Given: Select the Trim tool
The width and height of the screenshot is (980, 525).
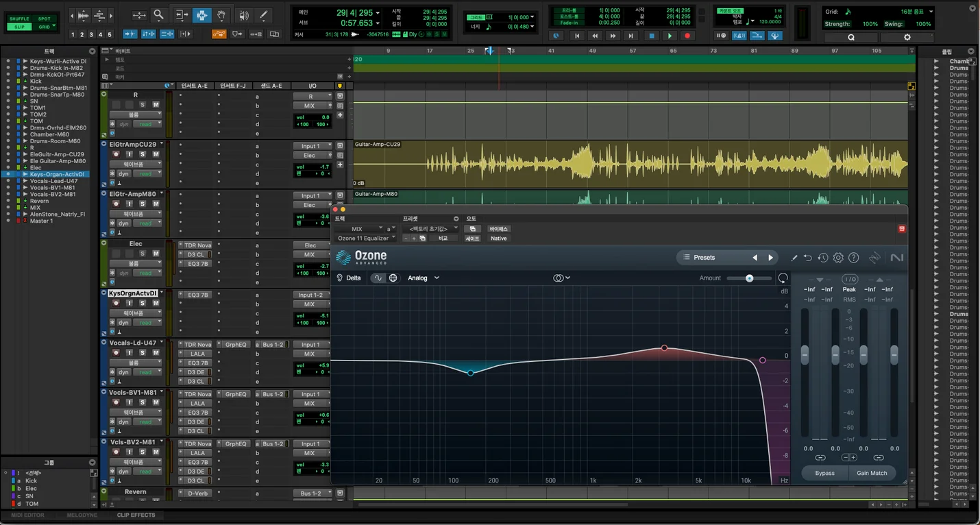Looking at the screenshot, I should tap(182, 15).
